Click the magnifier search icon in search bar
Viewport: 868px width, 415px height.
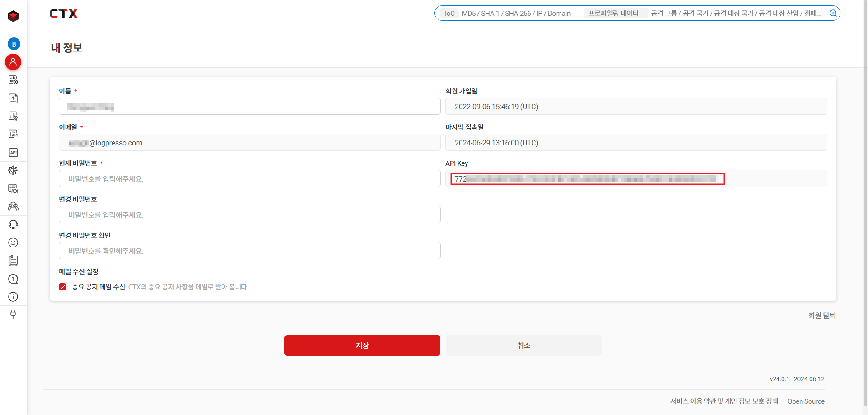tap(833, 13)
